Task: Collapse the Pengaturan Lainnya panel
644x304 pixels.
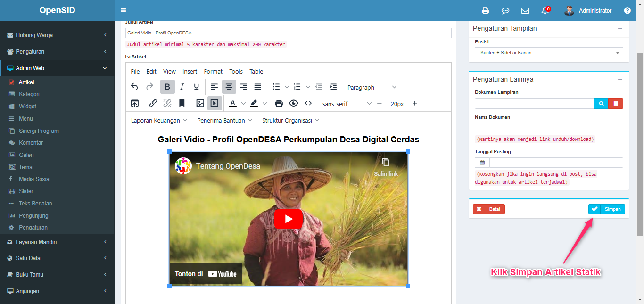Action: pos(620,79)
